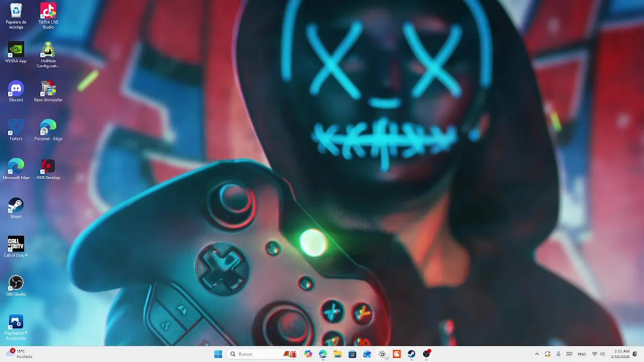Open the weather widget showing Nublado
This screenshot has height=362, width=644.
coord(20,354)
